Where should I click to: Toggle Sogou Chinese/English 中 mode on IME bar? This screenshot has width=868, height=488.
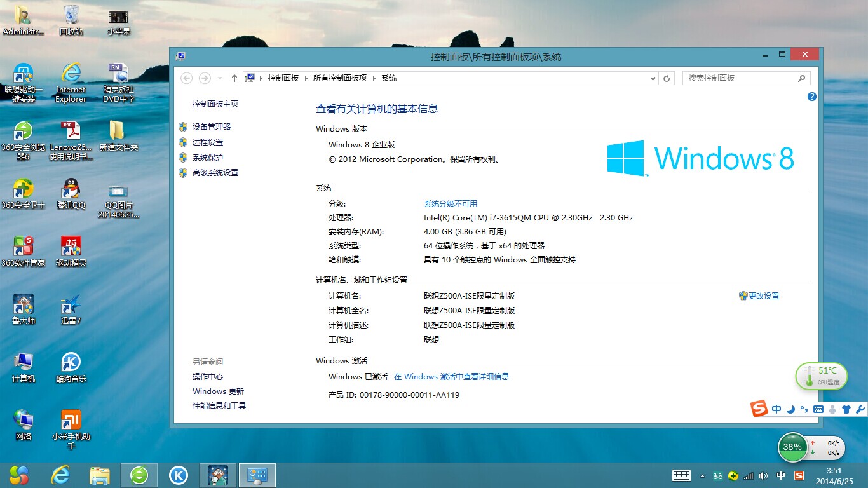[776, 409]
